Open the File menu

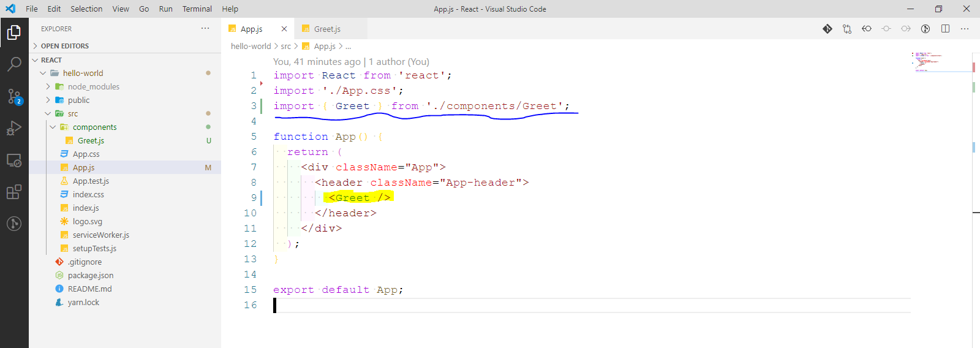tap(32, 9)
